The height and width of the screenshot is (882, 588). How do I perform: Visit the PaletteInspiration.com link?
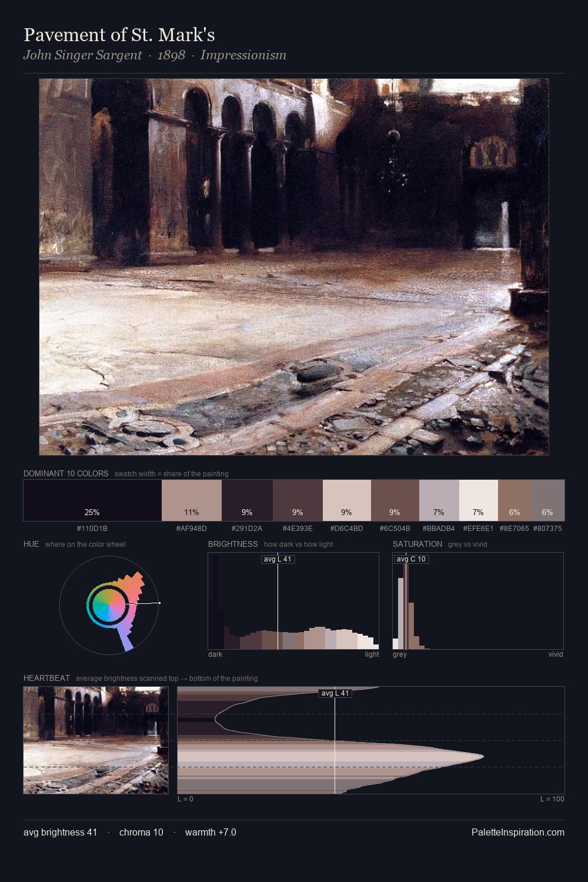[518, 832]
